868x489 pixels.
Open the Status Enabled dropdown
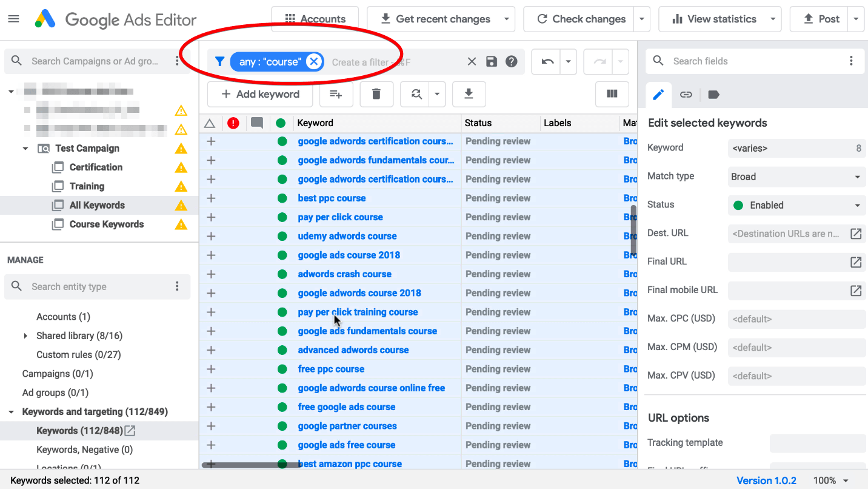796,206
